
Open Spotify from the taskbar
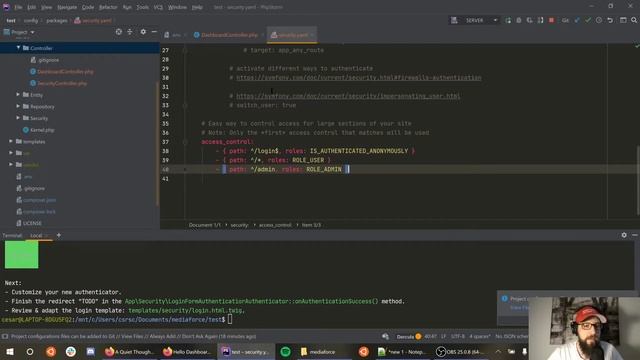[x=285, y=351]
